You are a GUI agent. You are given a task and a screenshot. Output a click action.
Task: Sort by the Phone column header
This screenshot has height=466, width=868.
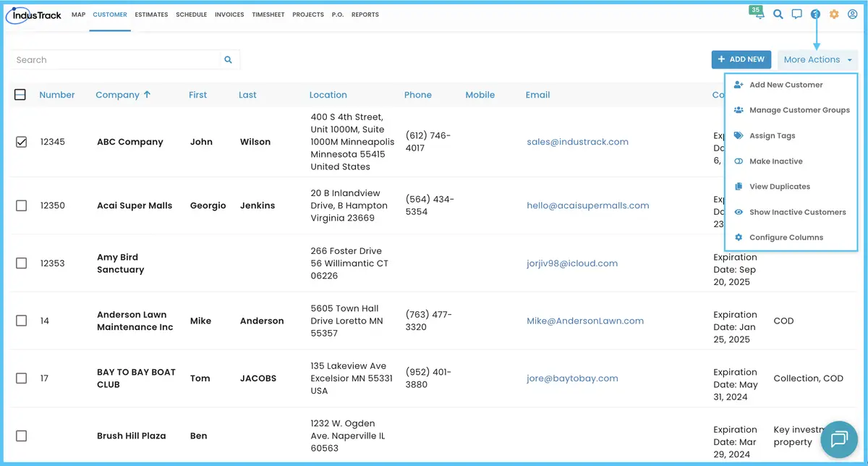click(x=418, y=95)
